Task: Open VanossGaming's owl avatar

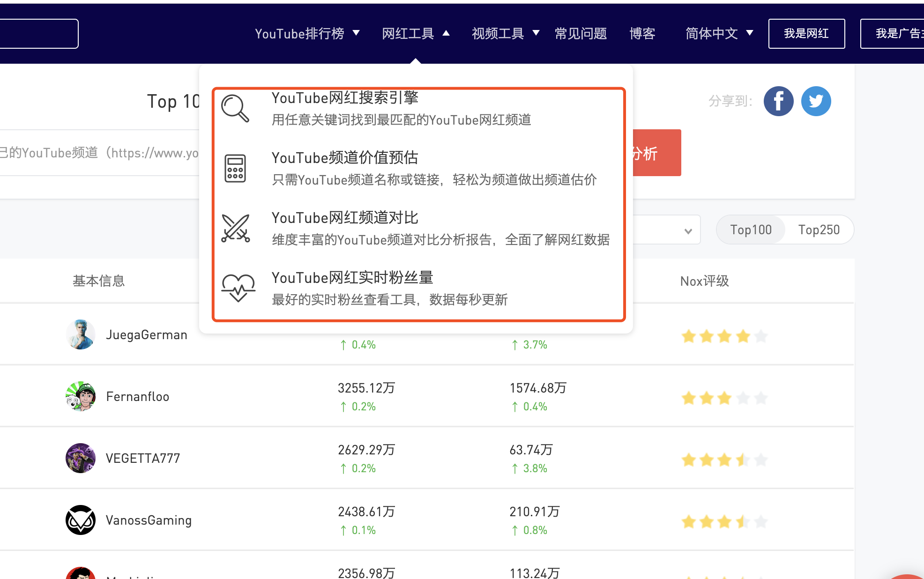Action: pos(81,520)
